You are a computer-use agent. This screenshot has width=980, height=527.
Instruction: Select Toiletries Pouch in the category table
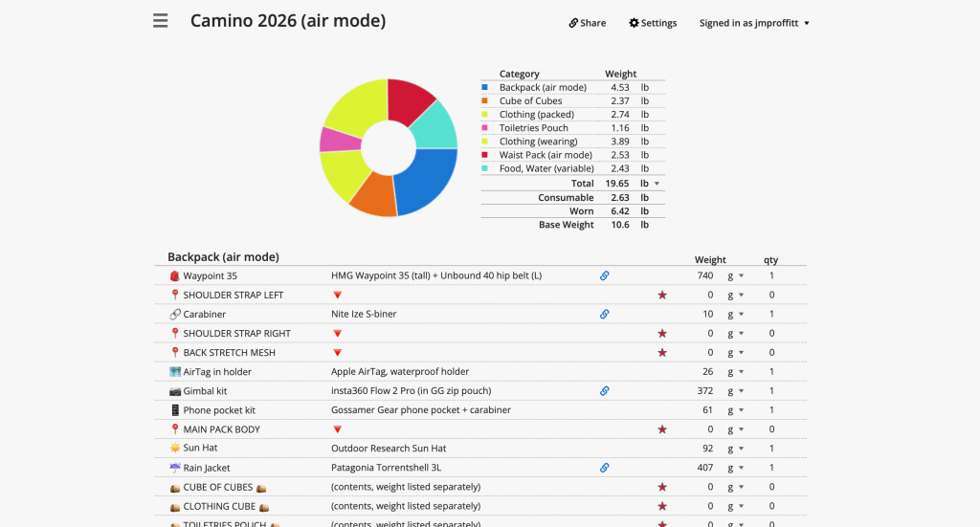tap(533, 128)
